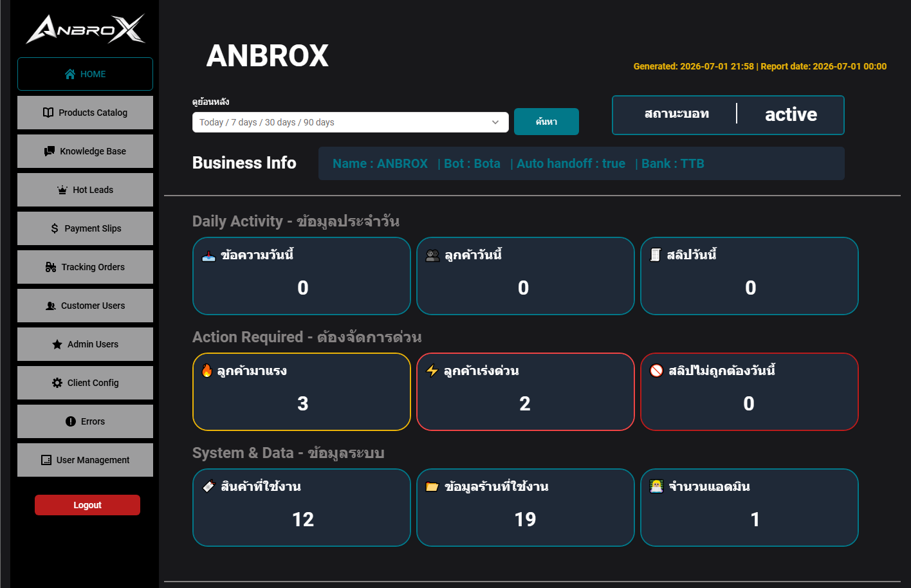Click the value 0 under ลูกค้าวันนี้

pyautogui.click(x=524, y=288)
